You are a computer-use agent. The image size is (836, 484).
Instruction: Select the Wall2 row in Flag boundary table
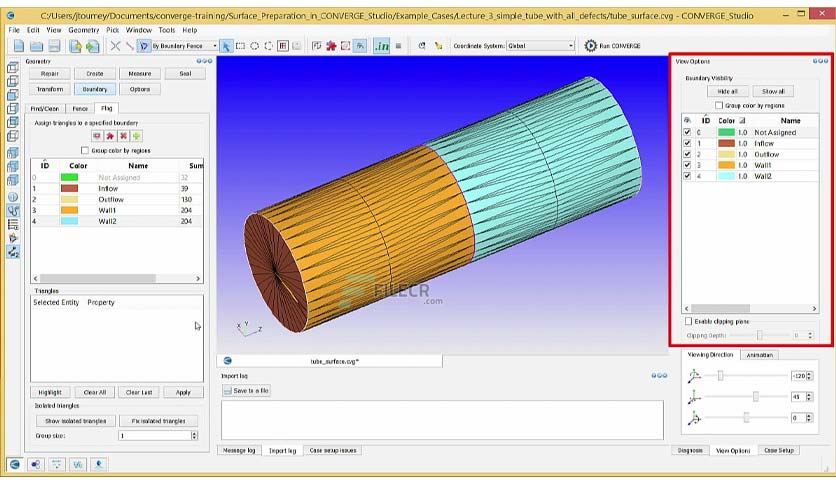(x=117, y=221)
